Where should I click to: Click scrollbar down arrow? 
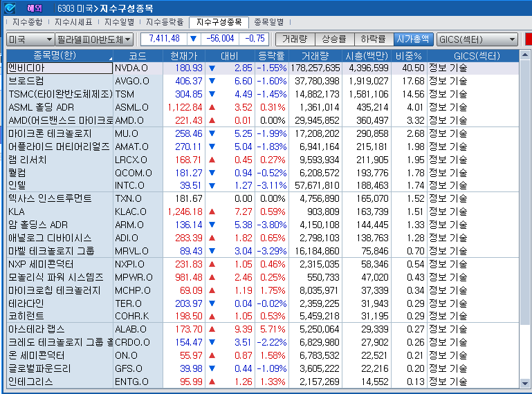[524, 384]
